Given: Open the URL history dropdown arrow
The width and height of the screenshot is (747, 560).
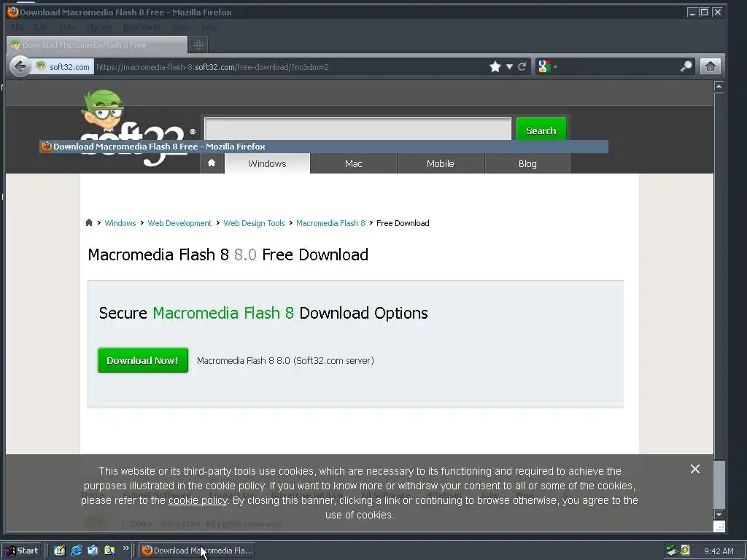Looking at the screenshot, I should (509, 66).
